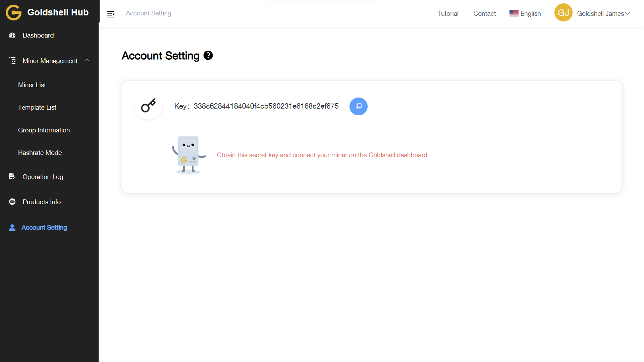Open the Goldshell James user dropdown
This screenshot has height=362, width=644.
(603, 13)
